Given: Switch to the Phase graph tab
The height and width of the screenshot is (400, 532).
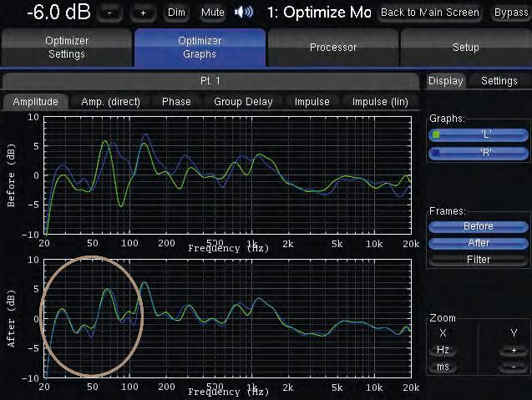Looking at the screenshot, I should coord(176,102).
